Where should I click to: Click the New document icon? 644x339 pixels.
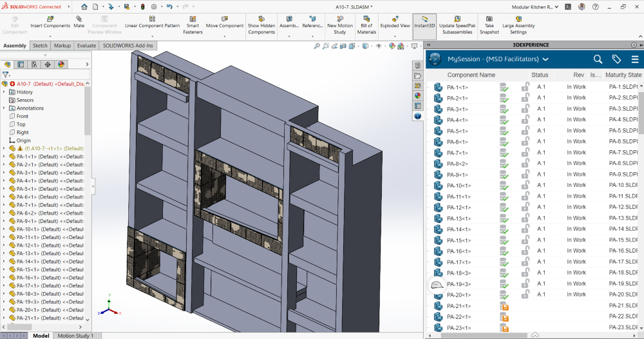[x=95, y=6]
